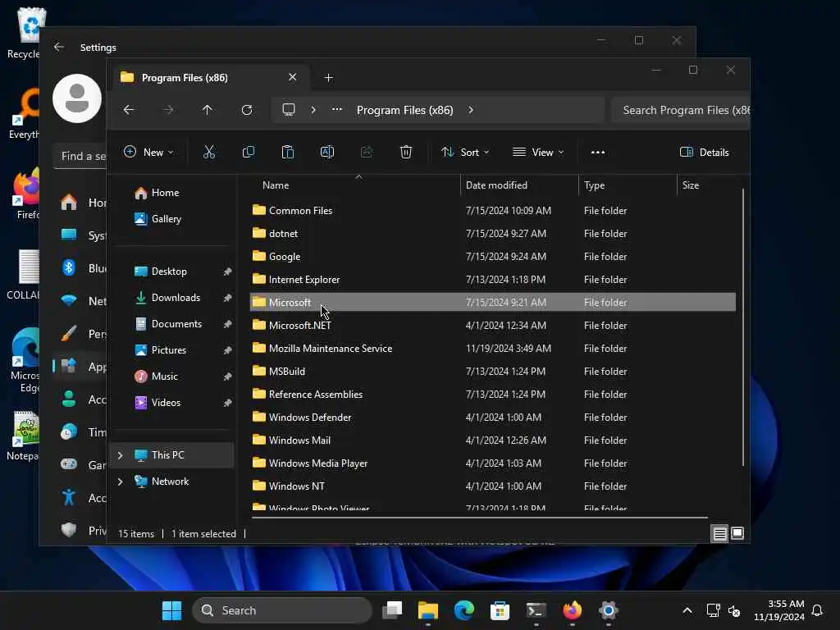Viewport: 840px width, 630px height.
Task: Click the Delete trash can icon
Action: 406,152
